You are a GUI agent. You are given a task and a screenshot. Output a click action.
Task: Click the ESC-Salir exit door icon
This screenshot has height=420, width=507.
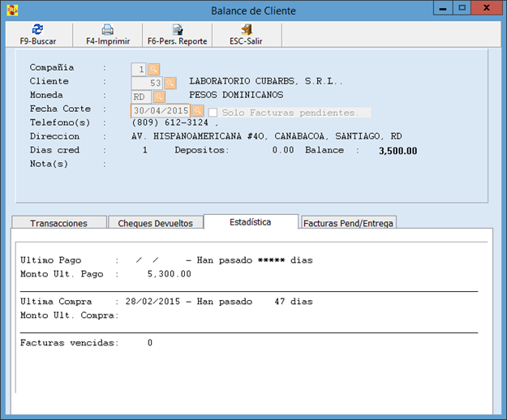point(247,29)
